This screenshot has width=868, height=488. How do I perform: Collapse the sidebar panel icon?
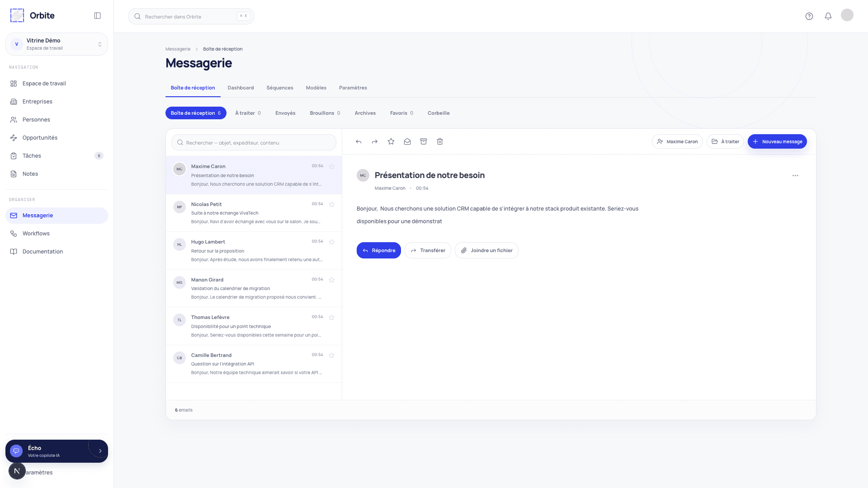[x=97, y=16]
